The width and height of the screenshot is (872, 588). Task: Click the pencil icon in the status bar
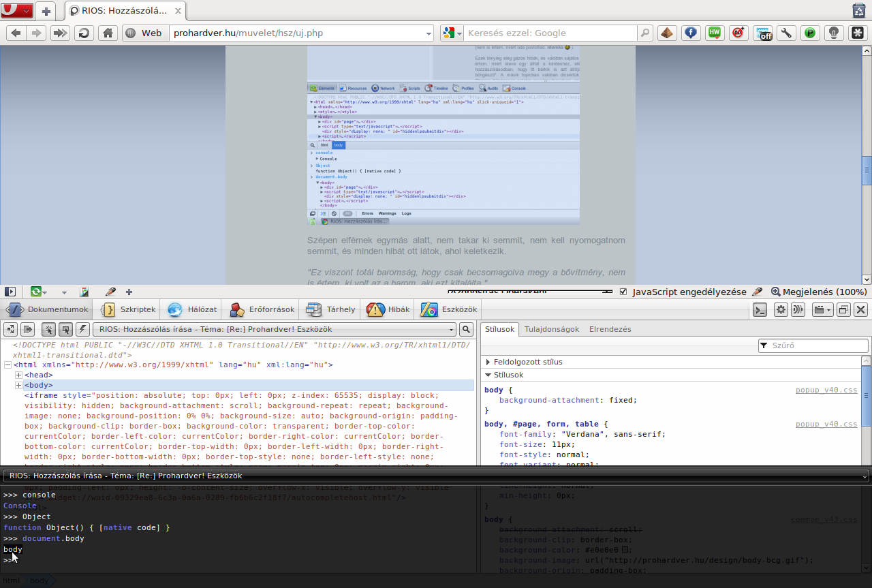coord(110,292)
